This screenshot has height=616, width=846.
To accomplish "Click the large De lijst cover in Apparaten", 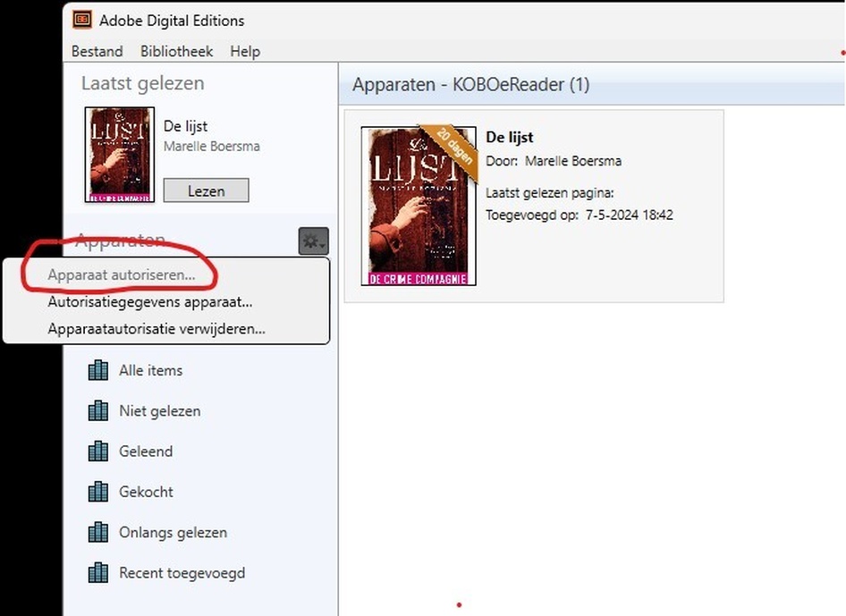I will tap(419, 206).
